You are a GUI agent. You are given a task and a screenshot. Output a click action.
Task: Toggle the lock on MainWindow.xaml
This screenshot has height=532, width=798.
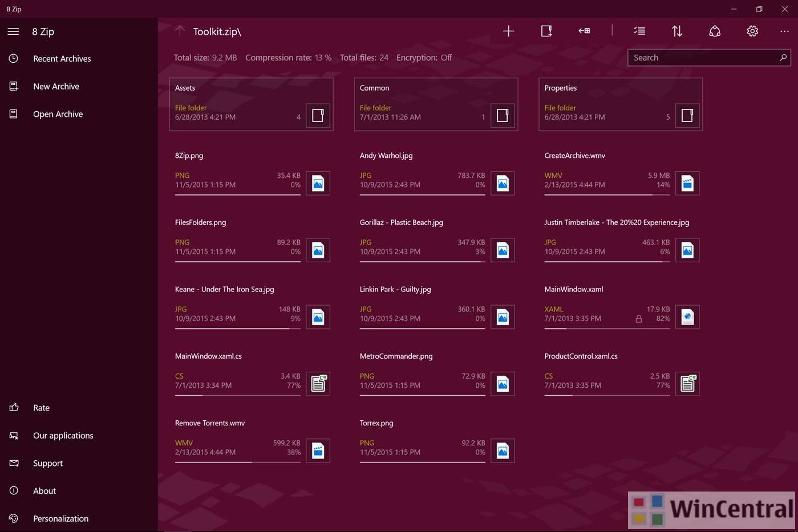[x=638, y=318]
